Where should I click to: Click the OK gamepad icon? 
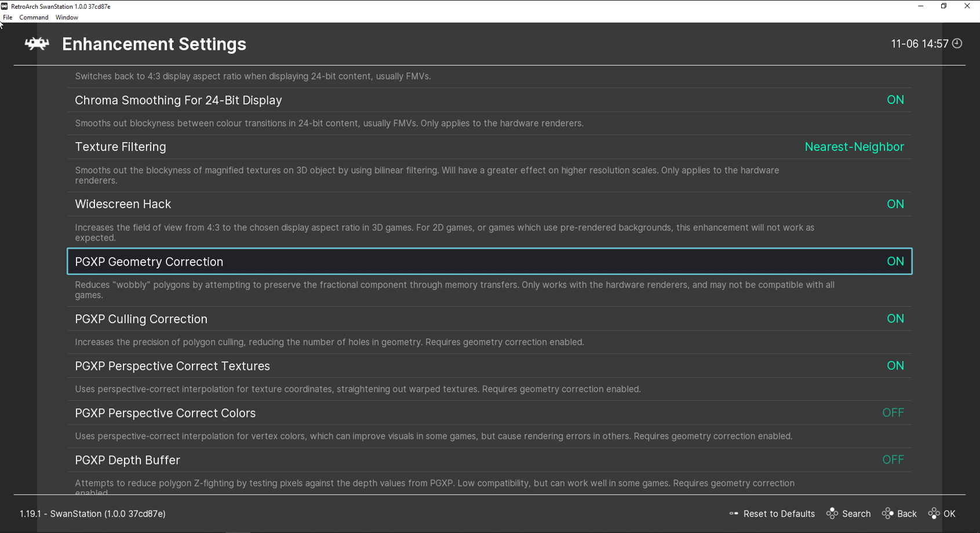click(934, 513)
